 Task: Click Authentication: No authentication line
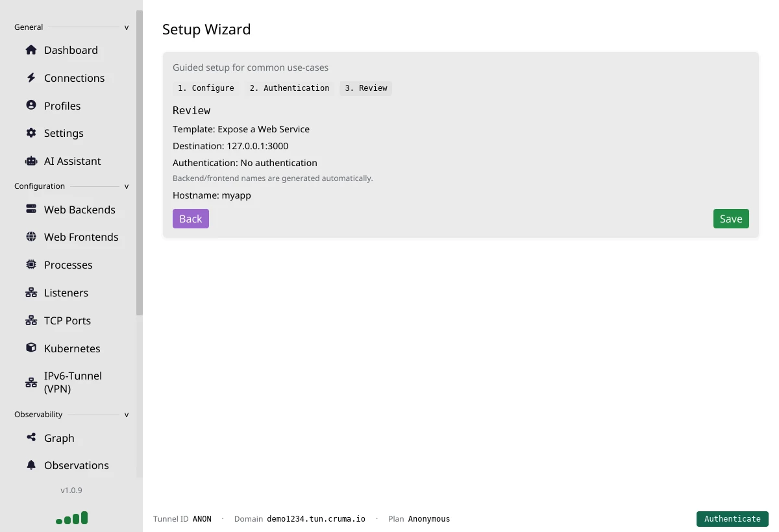(245, 163)
